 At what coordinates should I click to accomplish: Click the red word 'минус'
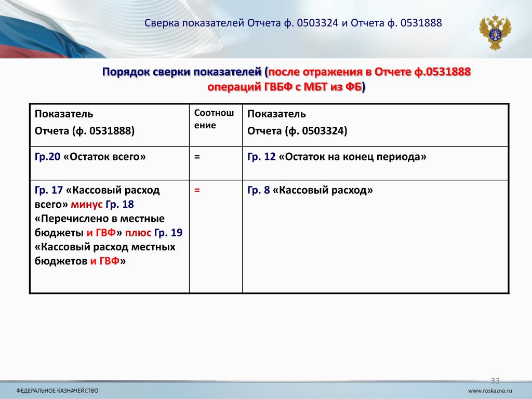(x=87, y=204)
